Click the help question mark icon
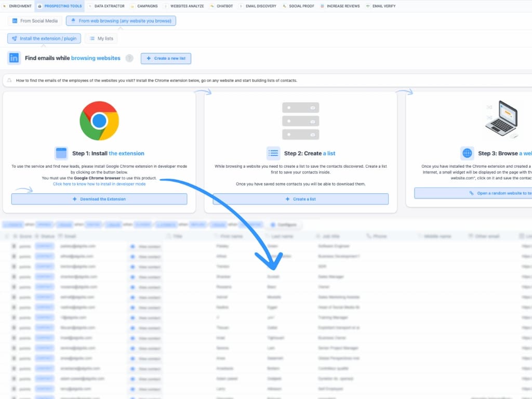Viewport: 532px width, 399px height. pyautogui.click(x=129, y=58)
